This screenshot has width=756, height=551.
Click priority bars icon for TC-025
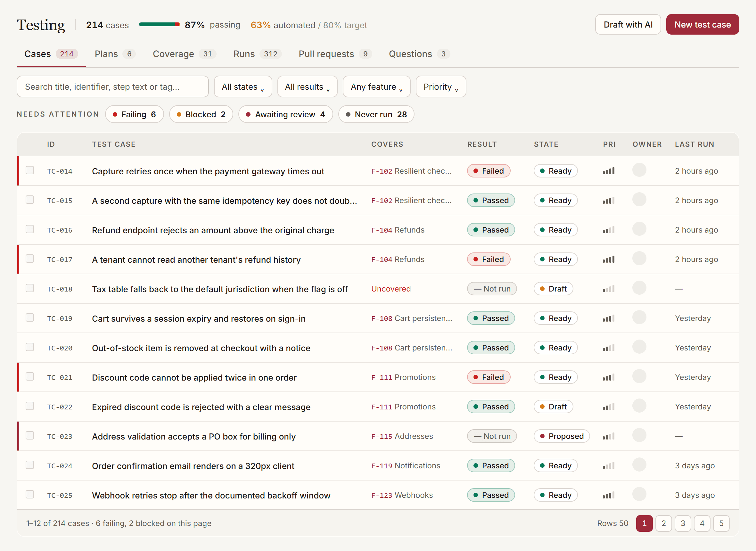pos(608,495)
